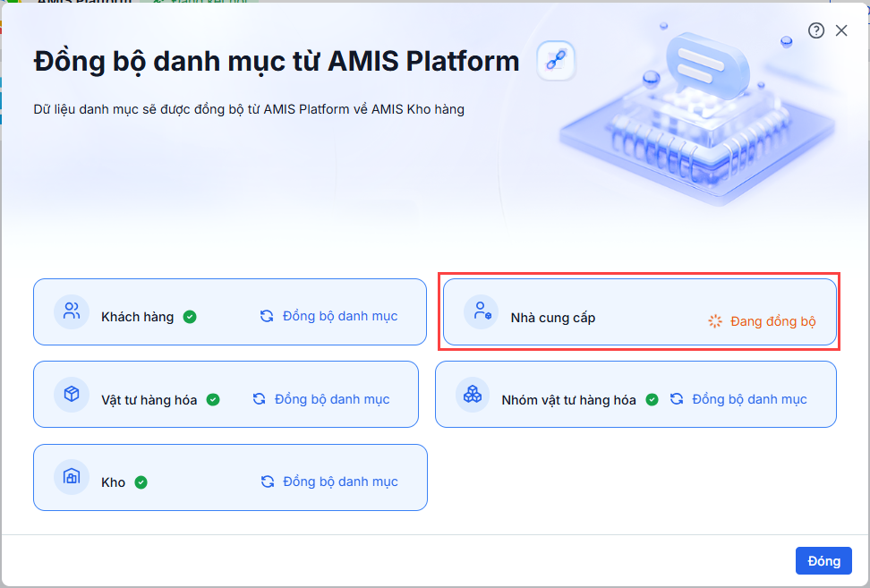This screenshot has width=870, height=588.
Task: Open the help question mark icon
Action: coord(815,30)
